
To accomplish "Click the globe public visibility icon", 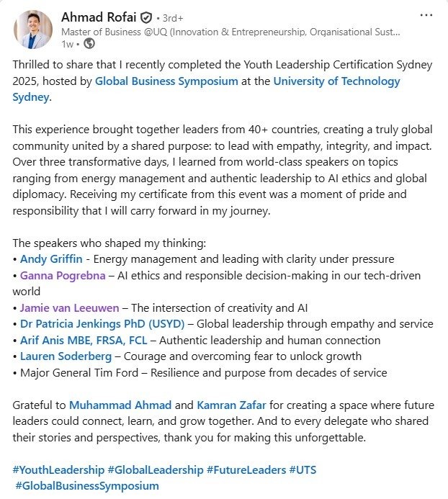I will 89,43.
